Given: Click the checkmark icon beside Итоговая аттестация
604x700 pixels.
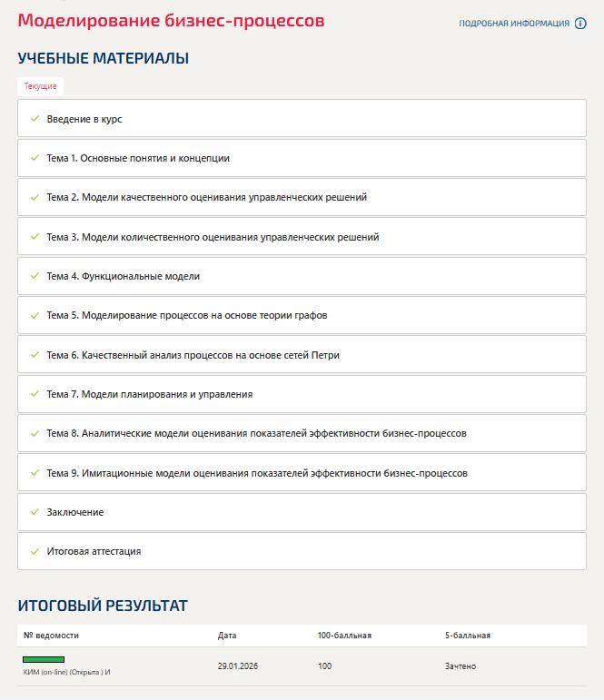Looking at the screenshot, I should tap(35, 551).
